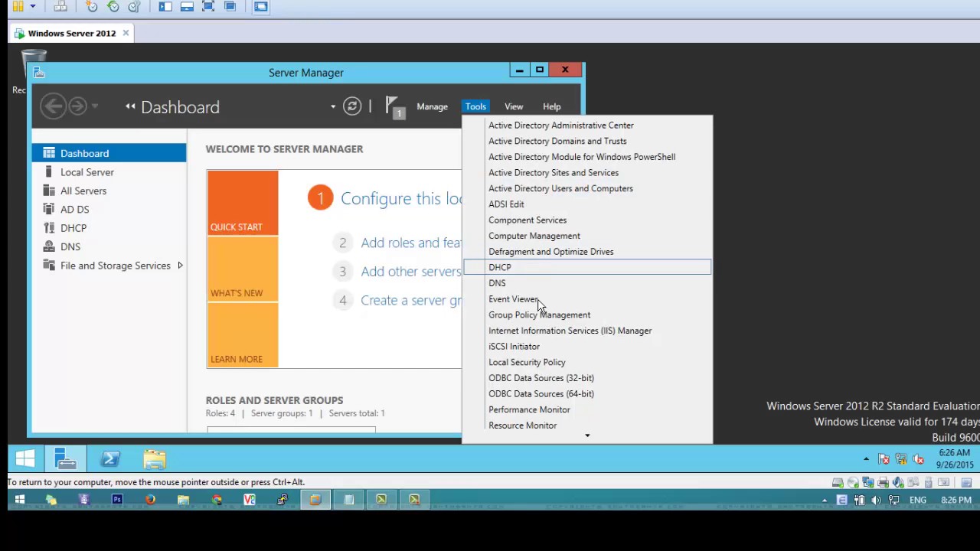This screenshot has width=980, height=551.
Task: Open Active Directory Users and Computers
Action: [x=587, y=188]
